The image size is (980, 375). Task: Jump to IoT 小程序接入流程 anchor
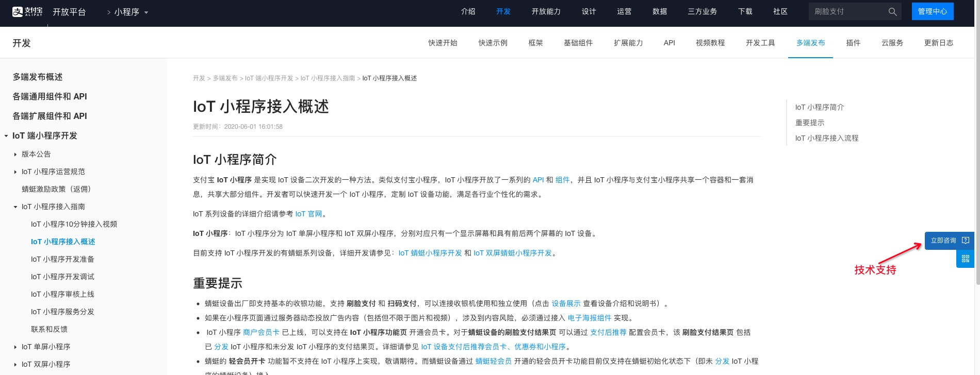click(x=827, y=138)
